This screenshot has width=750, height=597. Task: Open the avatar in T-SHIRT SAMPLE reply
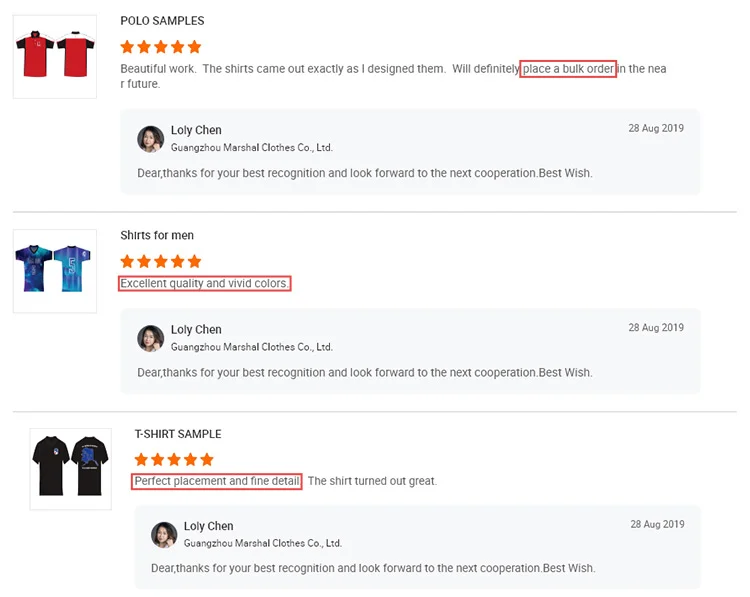coord(164,535)
